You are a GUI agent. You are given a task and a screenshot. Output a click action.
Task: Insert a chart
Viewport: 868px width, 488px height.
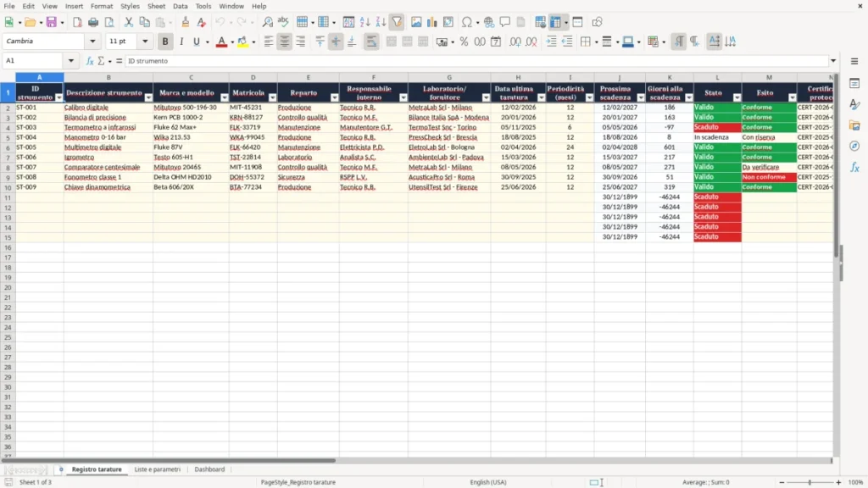coord(432,22)
